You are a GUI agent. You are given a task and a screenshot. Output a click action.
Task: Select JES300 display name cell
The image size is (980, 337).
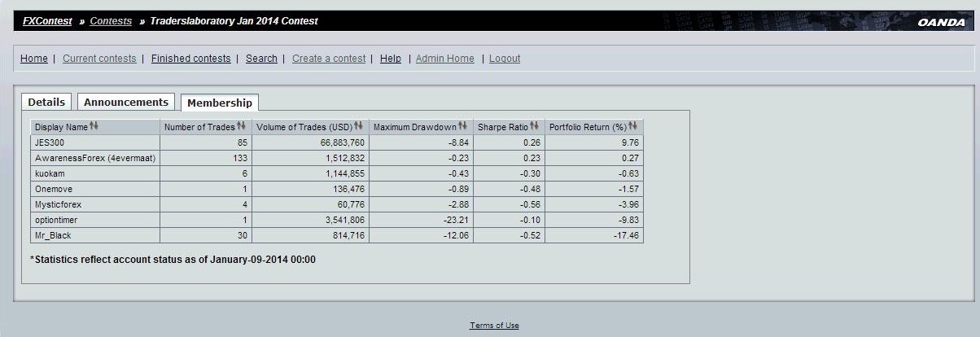coord(94,142)
